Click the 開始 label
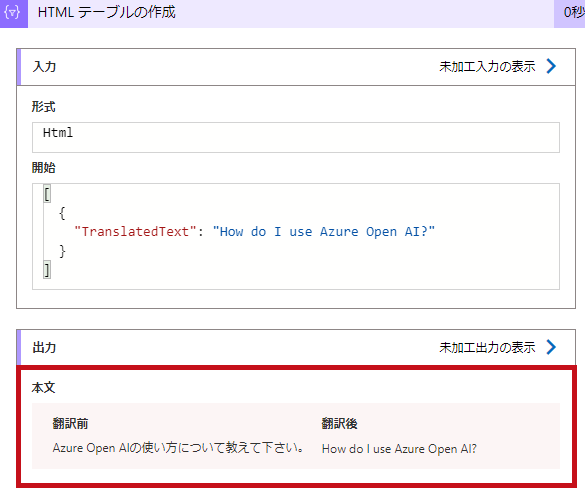This screenshot has width=585, height=494. point(44,168)
